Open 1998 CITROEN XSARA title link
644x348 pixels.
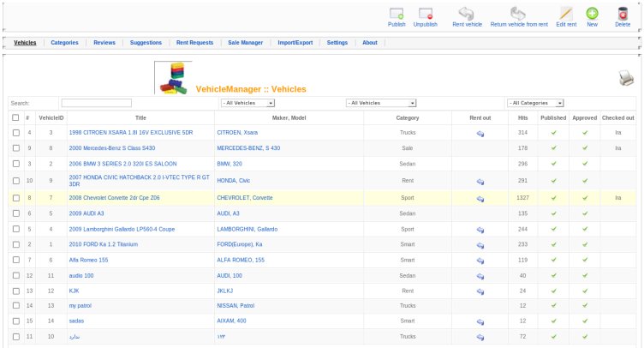[x=131, y=133]
